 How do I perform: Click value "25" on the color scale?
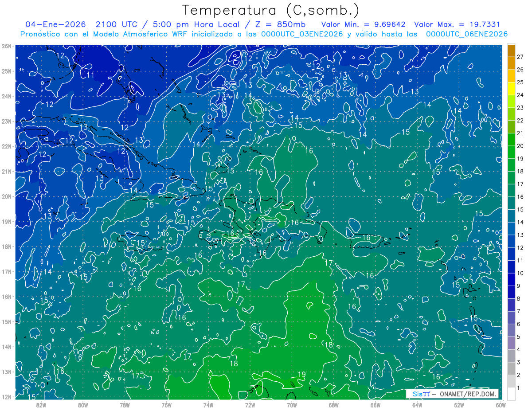click(520, 82)
